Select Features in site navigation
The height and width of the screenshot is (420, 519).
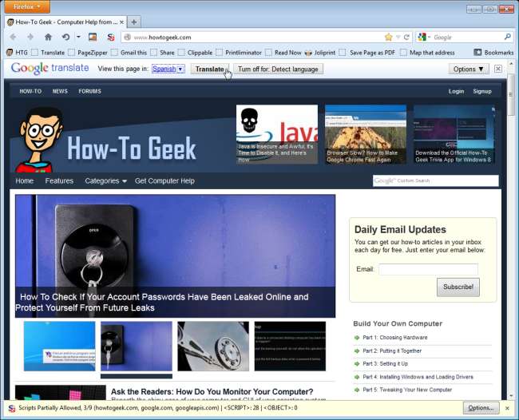pyautogui.click(x=59, y=181)
